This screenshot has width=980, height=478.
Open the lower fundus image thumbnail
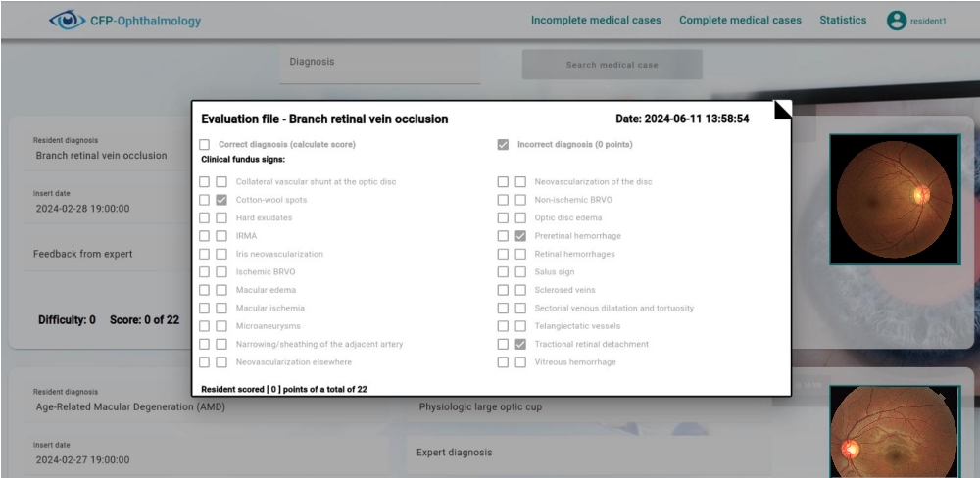click(x=894, y=432)
